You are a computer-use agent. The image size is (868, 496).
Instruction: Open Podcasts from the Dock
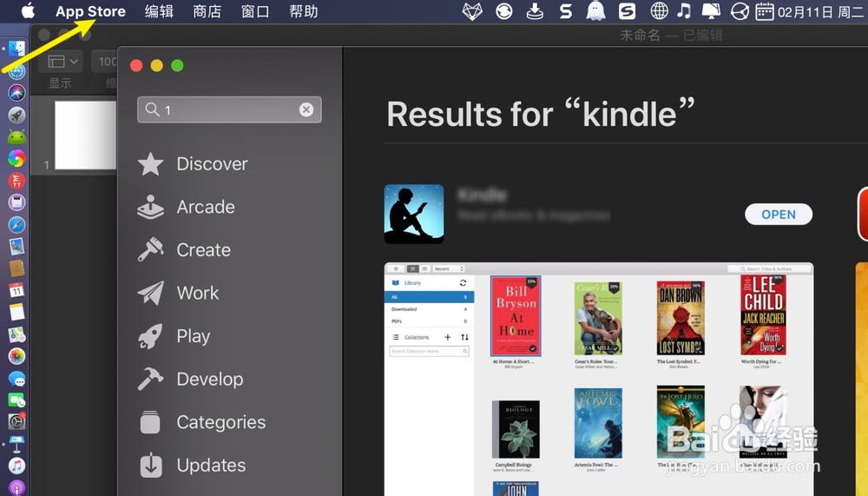pyautogui.click(x=16, y=487)
